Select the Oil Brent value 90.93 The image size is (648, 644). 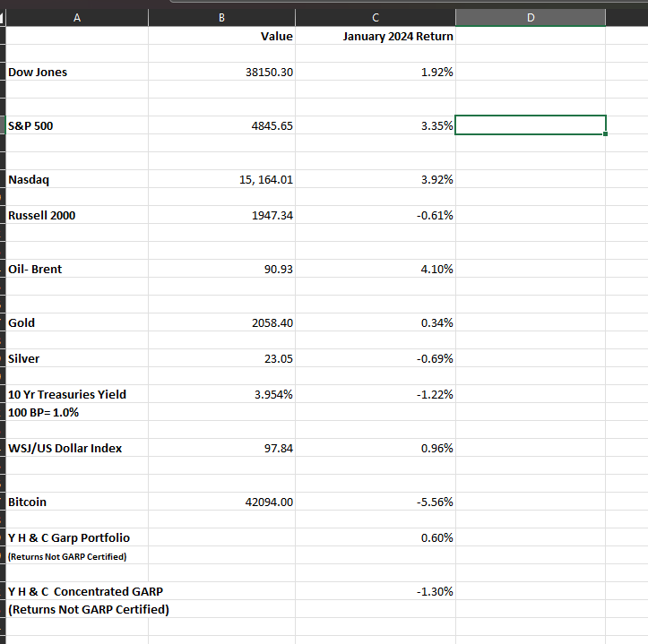point(222,269)
